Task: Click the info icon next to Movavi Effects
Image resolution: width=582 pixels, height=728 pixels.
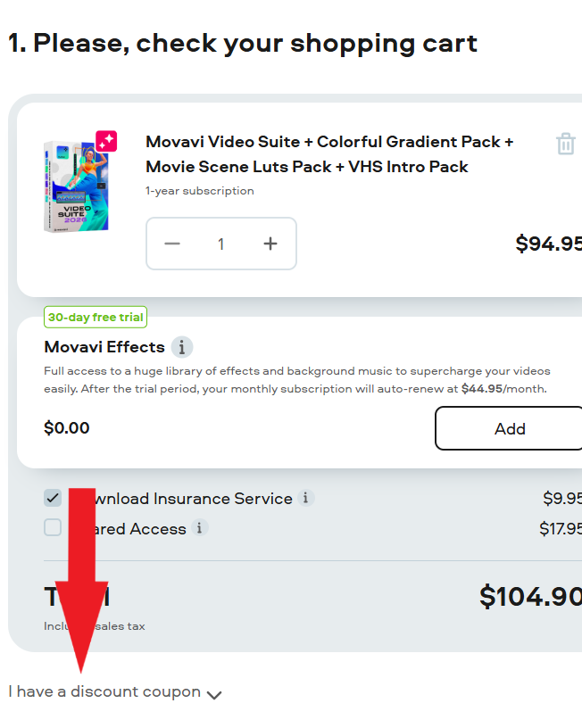Action: pos(182,348)
